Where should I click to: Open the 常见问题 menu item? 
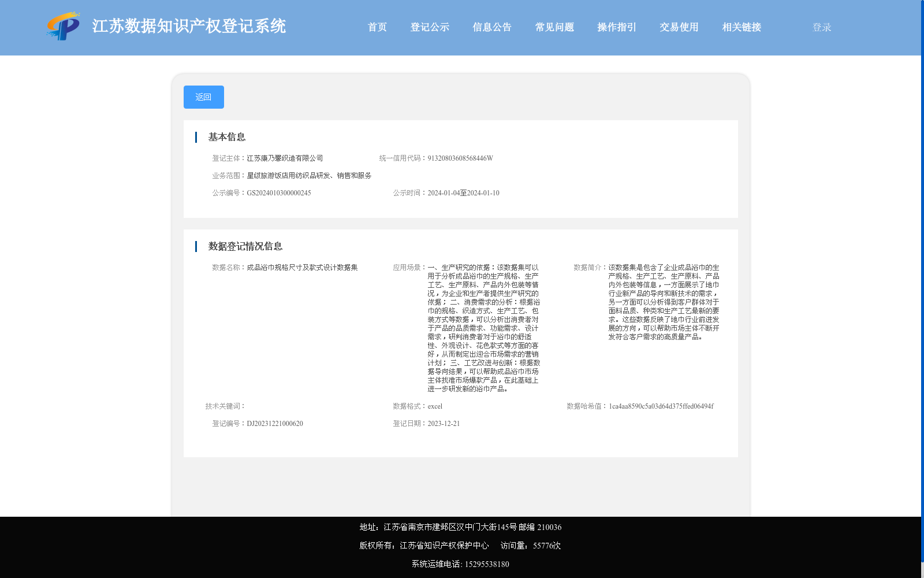554,27
